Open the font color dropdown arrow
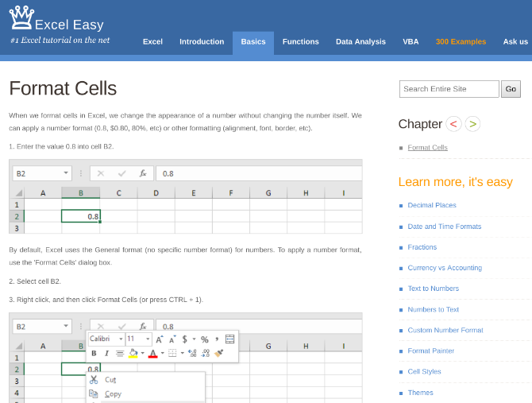Viewport: 532px width, 403px height. point(163,354)
